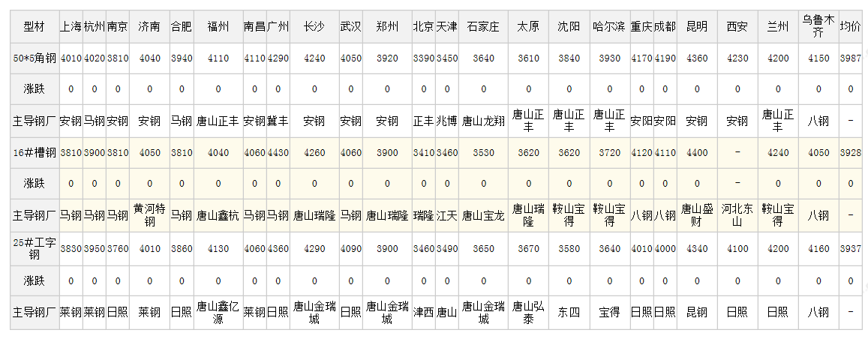This screenshot has height=345, width=868.
Task: Select the 唐山盛财 mill cell
Action: point(696,215)
